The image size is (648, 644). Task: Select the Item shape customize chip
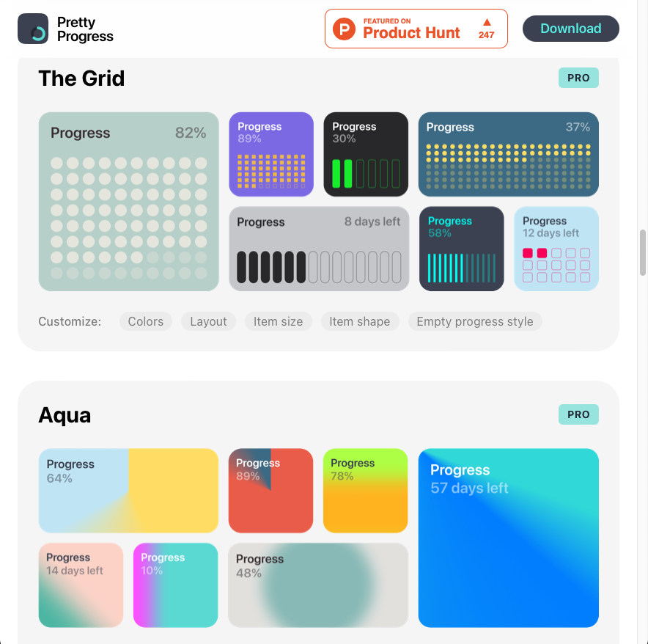[x=359, y=321]
